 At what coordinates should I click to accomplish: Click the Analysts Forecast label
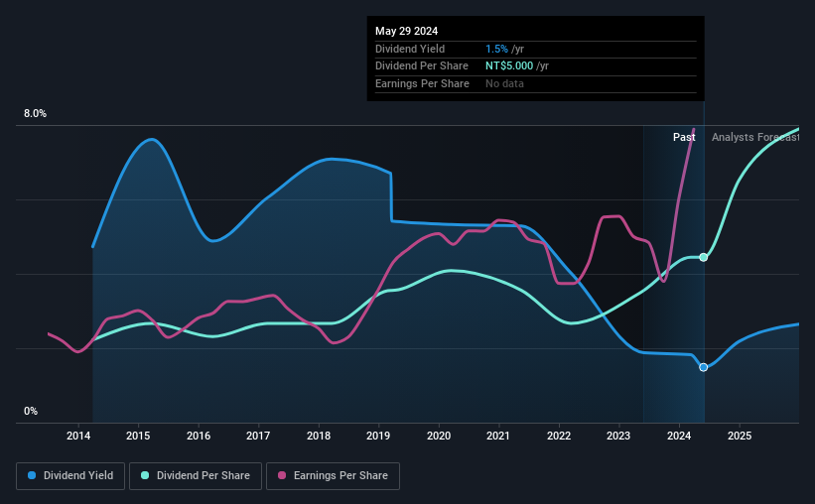(755, 137)
